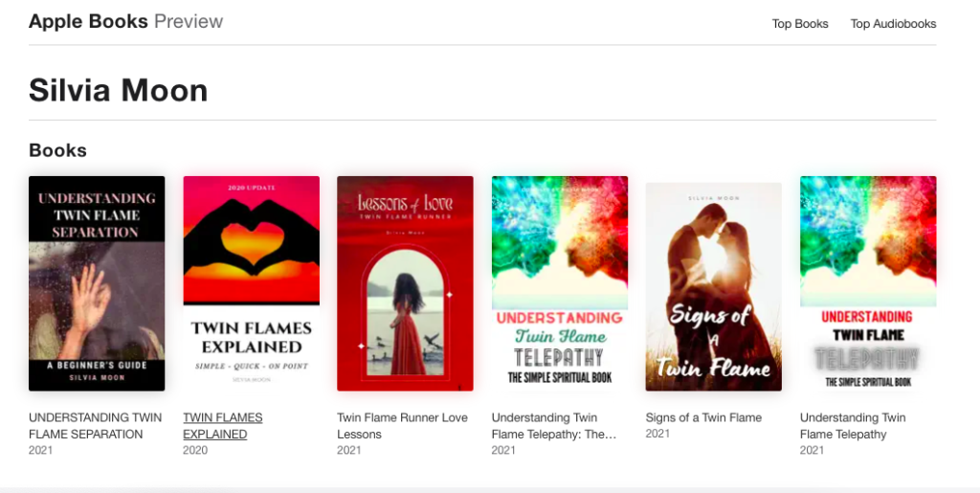Click the Telepathy cover with black bold title
Screen dimensions: 980x493
pos(867,283)
